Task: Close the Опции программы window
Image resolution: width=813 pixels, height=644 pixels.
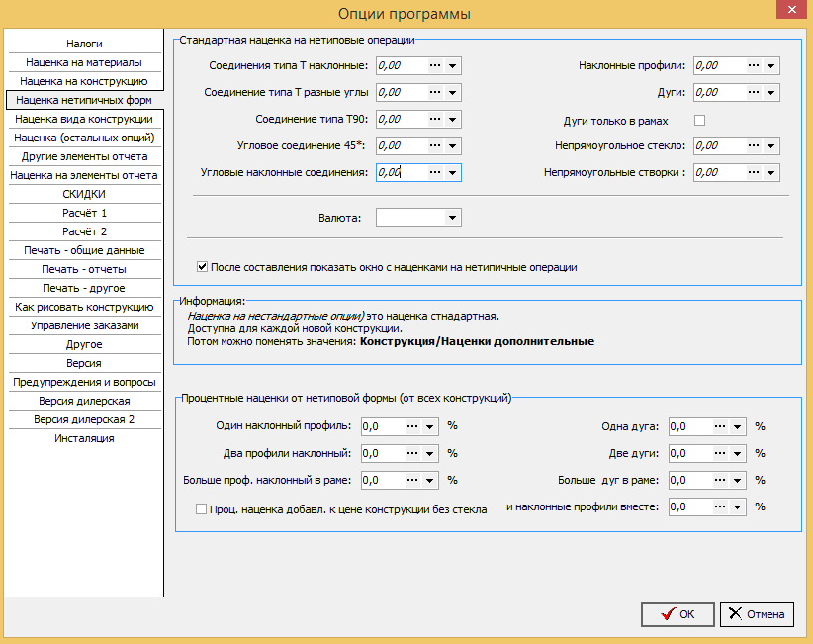Action: click(x=792, y=10)
